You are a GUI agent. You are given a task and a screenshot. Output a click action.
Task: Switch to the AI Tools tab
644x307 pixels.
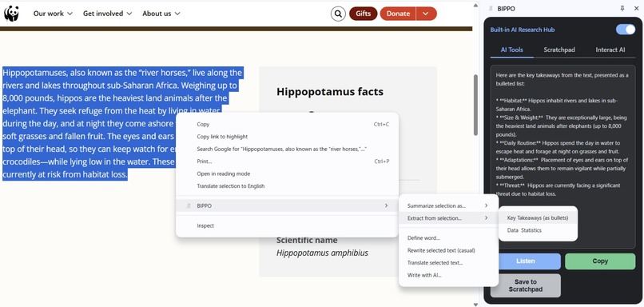pos(511,50)
